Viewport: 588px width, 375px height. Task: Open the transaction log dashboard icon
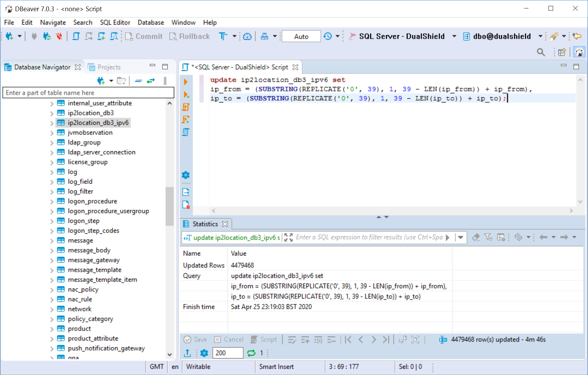tap(247, 36)
